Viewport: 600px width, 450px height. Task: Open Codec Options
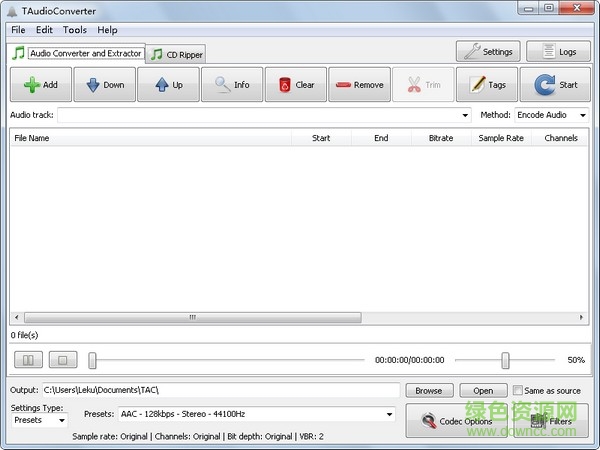pos(457,421)
